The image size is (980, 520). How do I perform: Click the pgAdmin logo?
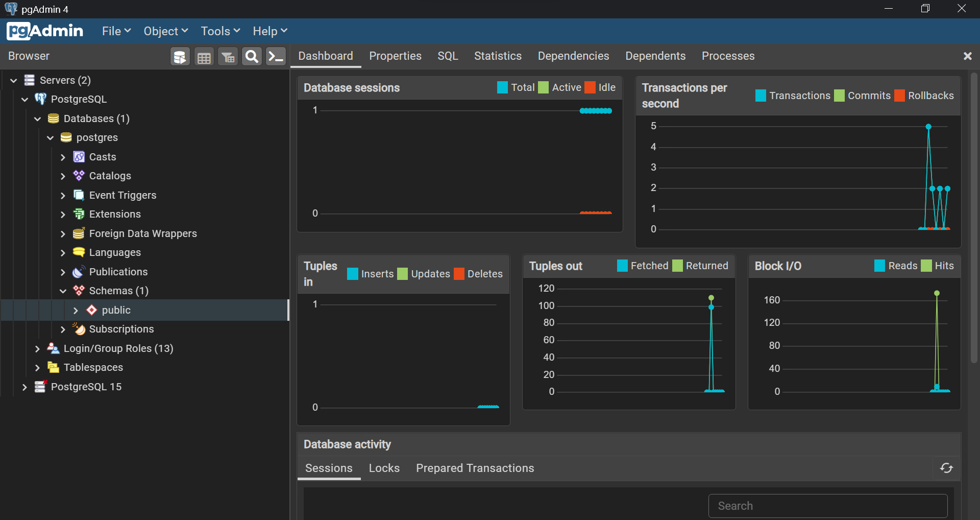(x=45, y=31)
